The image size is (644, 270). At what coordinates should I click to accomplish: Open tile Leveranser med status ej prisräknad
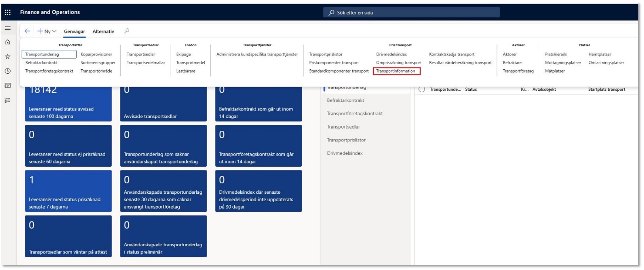[68, 146]
